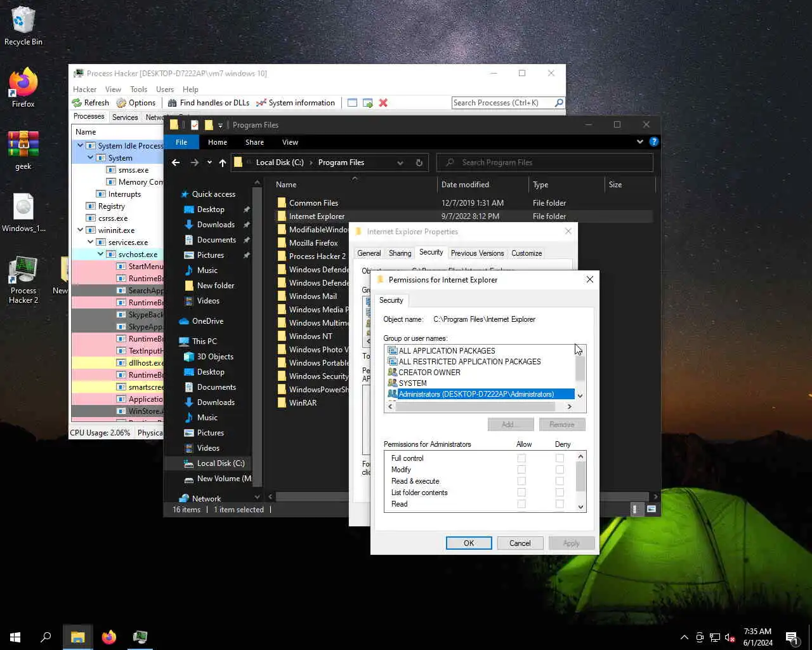Click Search Program Files field

point(545,162)
